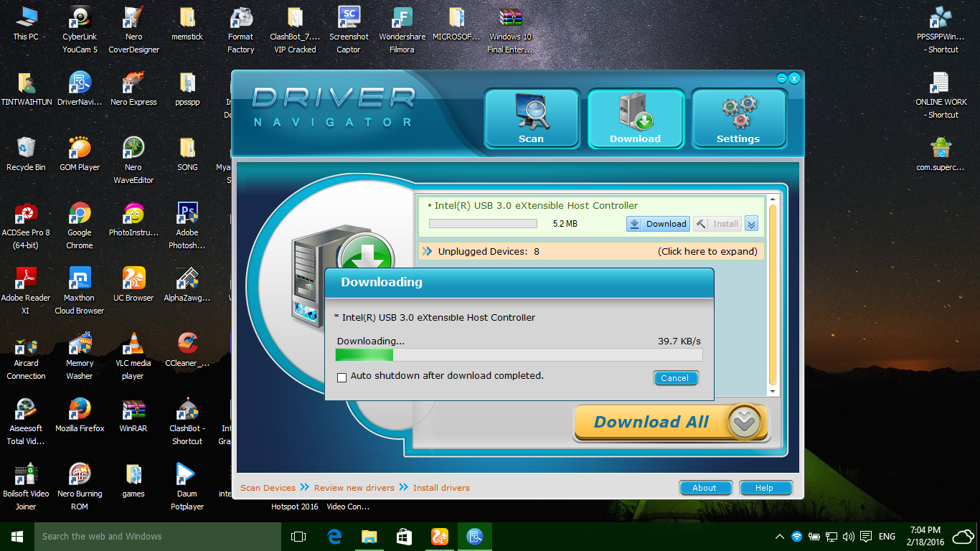Open Adobe Reader XI shortcut
980x551 pixels.
click(x=26, y=291)
